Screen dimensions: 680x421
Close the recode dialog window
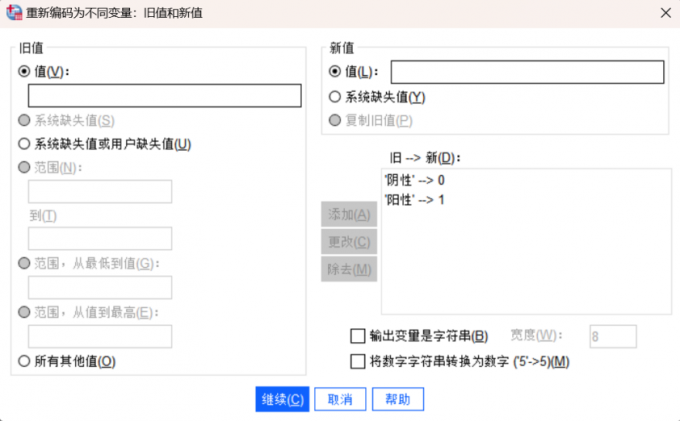pos(665,12)
